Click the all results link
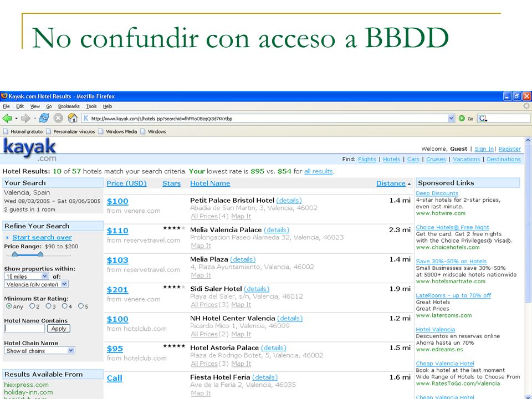532x399 pixels. pos(318,171)
